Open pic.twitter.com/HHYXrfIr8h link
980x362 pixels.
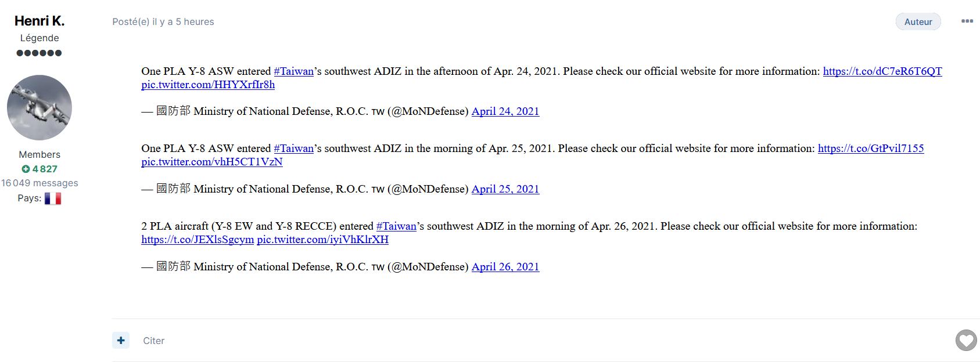click(x=208, y=85)
